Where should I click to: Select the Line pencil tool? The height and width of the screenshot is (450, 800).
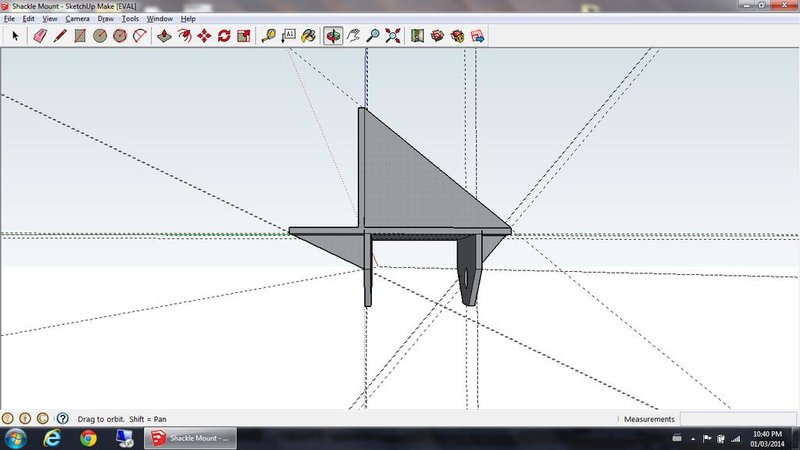point(60,36)
